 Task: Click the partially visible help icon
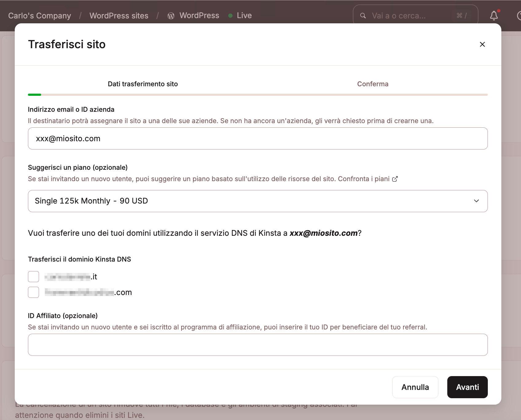click(519, 16)
